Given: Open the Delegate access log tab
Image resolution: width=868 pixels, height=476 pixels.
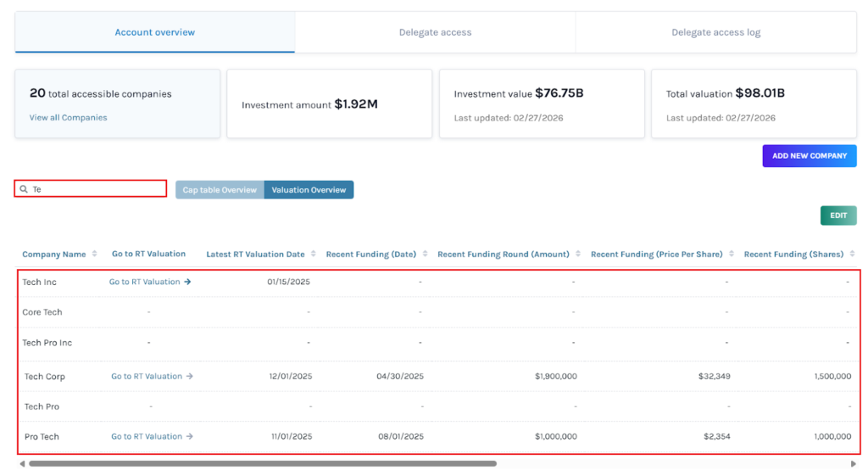Looking at the screenshot, I should pyautogui.click(x=715, y=32).
